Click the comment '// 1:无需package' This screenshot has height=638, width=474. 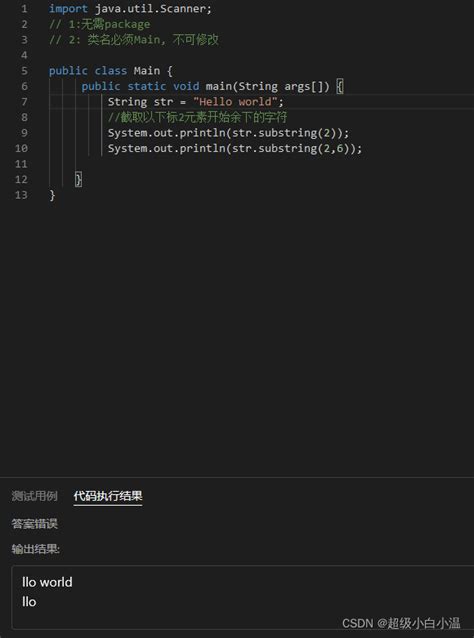pos(99,24)
